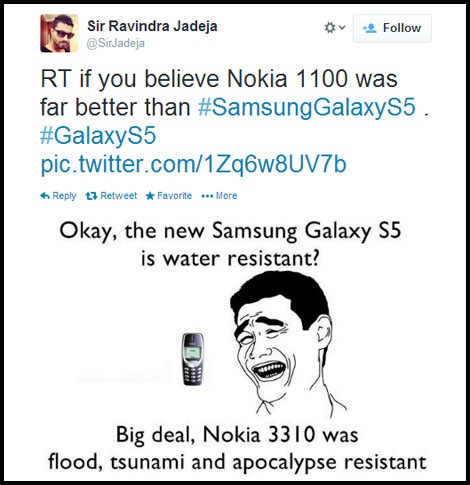470x485 pixels.
Task: Click the Reply arrow icon
Action: 45,196
